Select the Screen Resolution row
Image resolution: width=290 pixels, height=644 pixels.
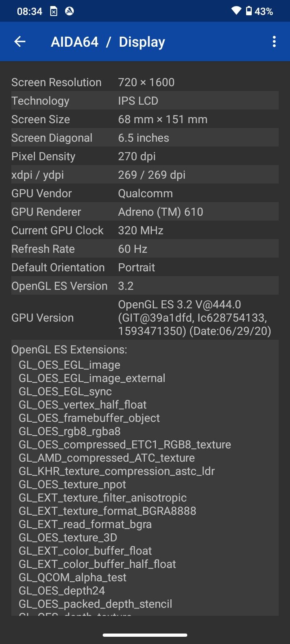click(x=145, y=82)
